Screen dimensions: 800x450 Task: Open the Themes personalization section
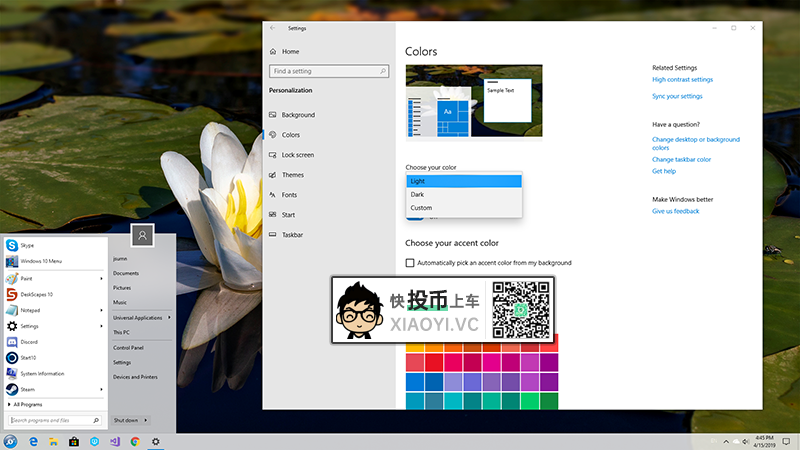[x=292, y=175]
